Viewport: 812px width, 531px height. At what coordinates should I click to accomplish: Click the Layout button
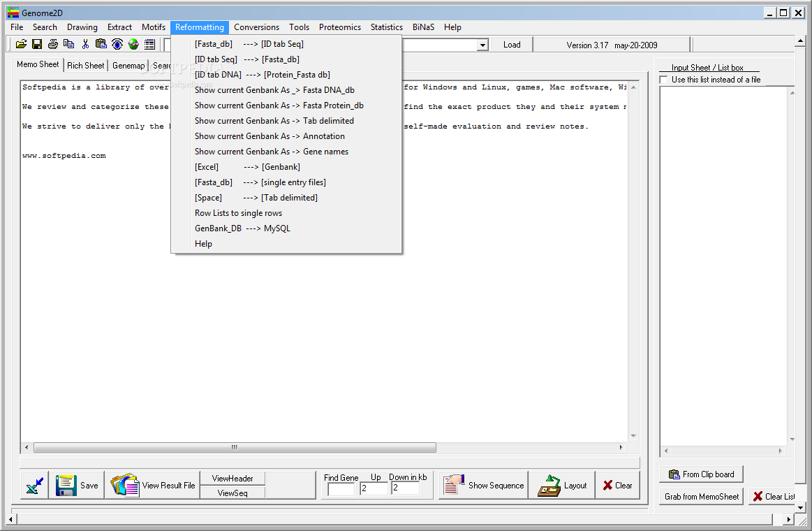click(562, 486)
